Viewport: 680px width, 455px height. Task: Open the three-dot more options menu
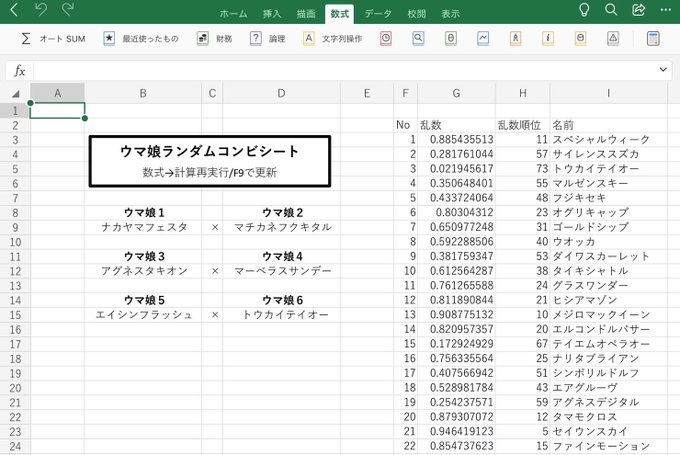(666, 10)
